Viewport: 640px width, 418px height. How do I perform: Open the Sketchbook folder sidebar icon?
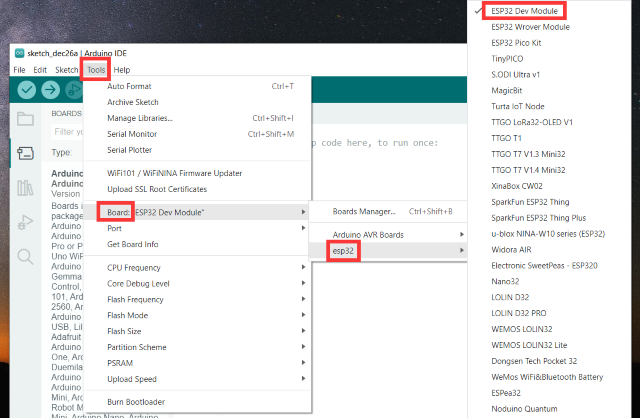(x=25, y=119)
